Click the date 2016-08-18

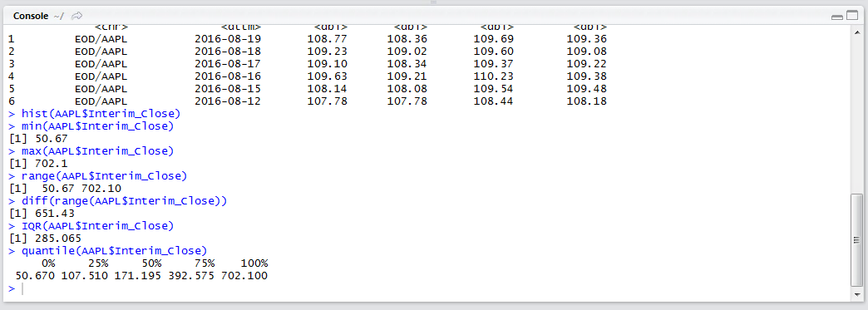click(x=228, y=52)
